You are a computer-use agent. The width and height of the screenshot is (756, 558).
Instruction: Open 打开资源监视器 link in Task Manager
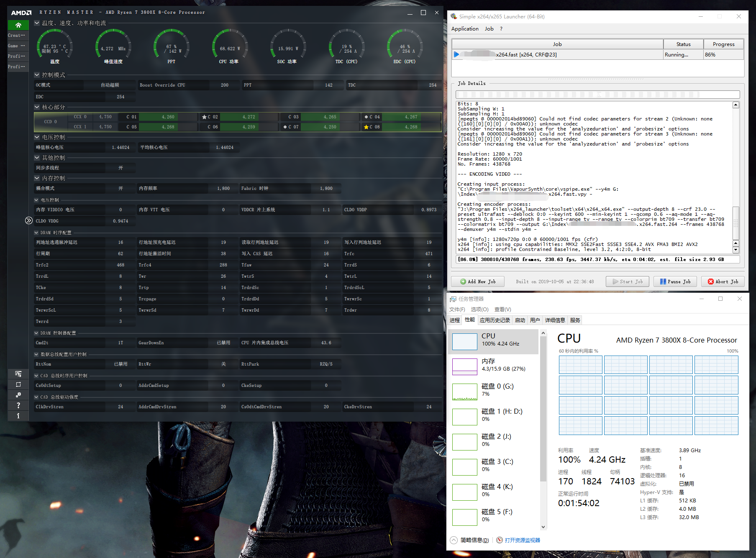[x=523, y=540]
